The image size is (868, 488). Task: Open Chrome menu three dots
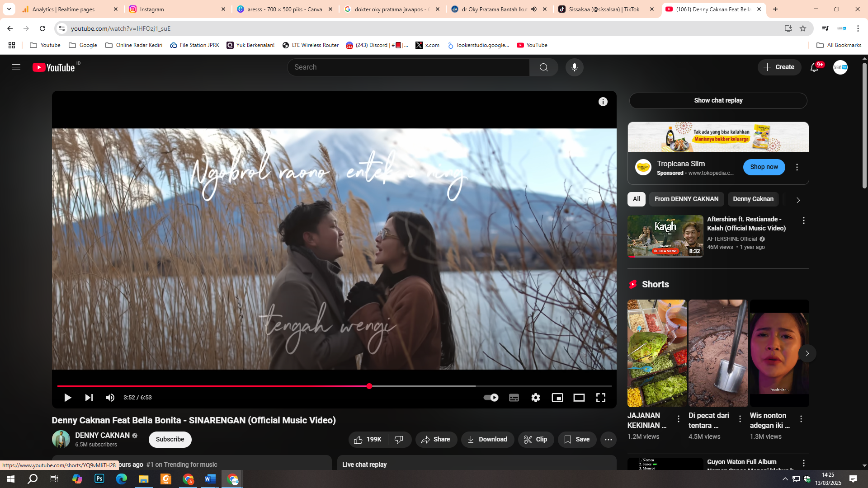point(858,28)
